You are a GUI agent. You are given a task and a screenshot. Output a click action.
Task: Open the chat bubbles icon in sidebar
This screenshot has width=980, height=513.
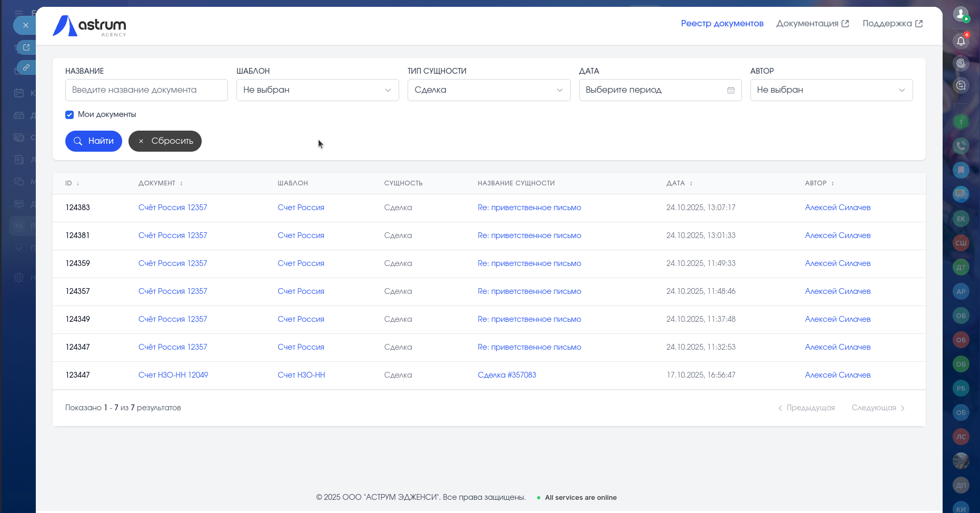pyautogui.click(x=961, y=194)
